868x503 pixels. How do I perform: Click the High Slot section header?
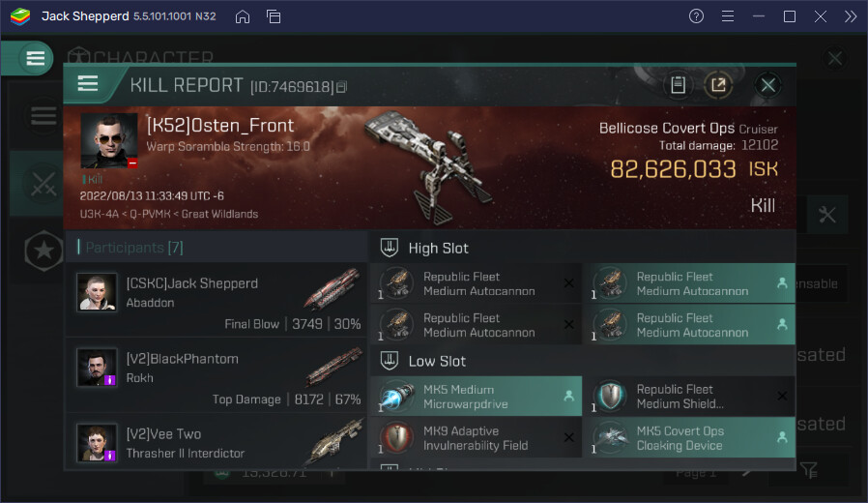coord(438,248)
